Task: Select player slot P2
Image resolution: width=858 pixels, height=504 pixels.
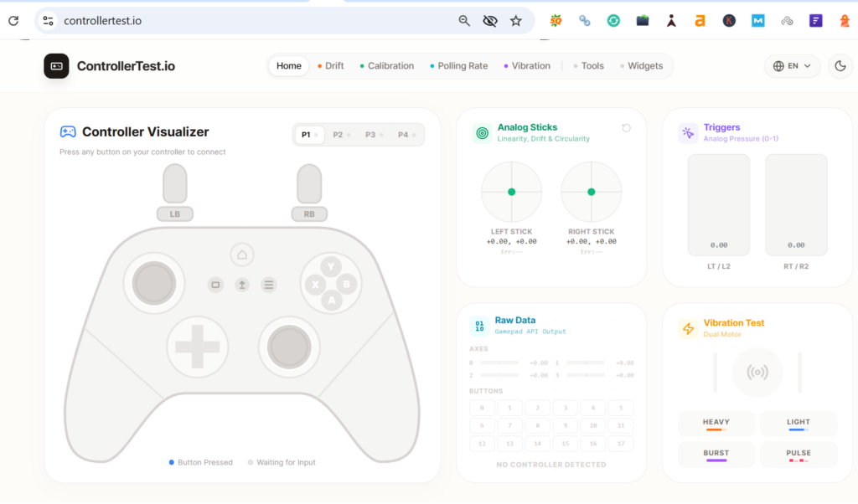Action: click(342, 135)
